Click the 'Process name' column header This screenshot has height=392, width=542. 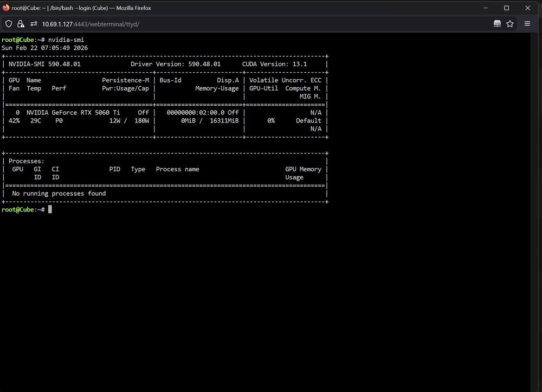[x=177, y=169]
